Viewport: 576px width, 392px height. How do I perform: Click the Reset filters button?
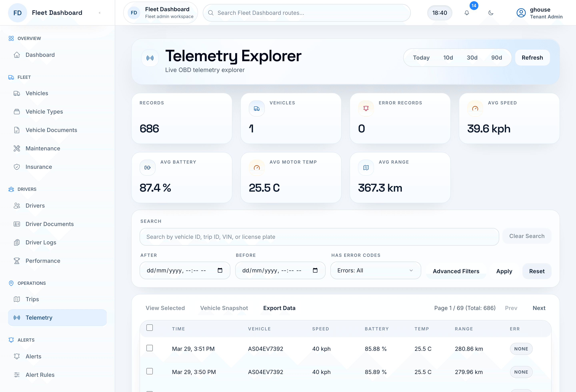tap(537, 271)
